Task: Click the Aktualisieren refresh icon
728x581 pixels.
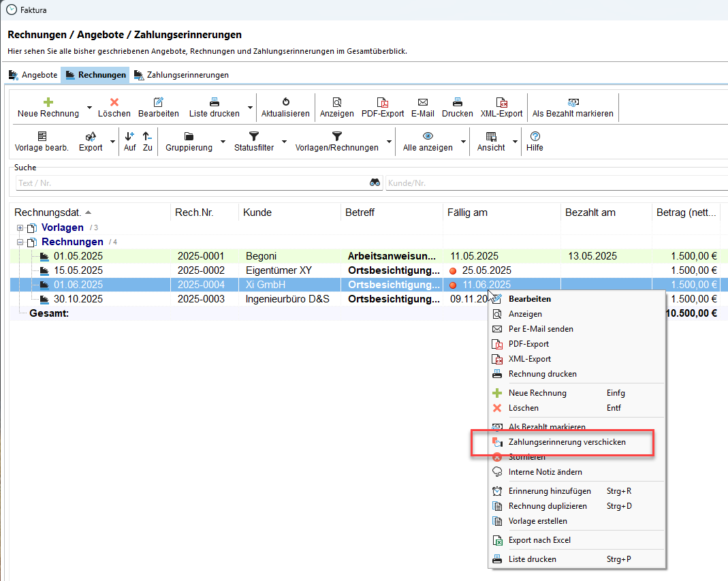Action: 285,102
